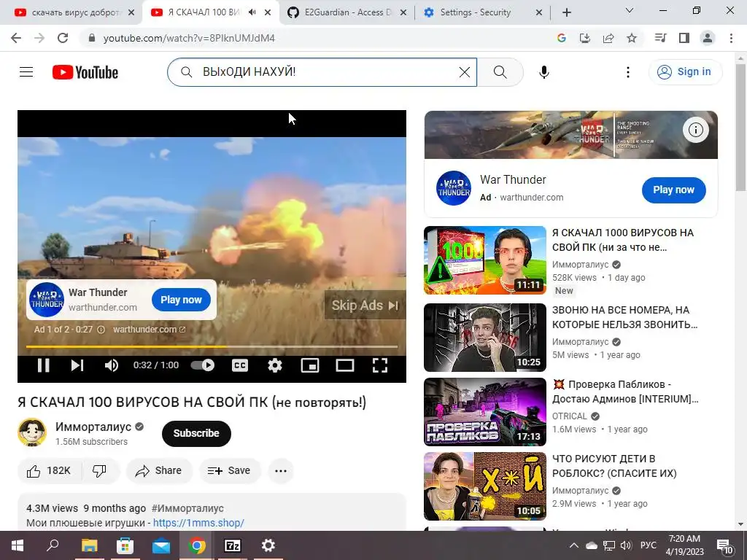Screen dimensions: 747x560
Task: Toggle theater mode view
Action: tap(345, 365)
